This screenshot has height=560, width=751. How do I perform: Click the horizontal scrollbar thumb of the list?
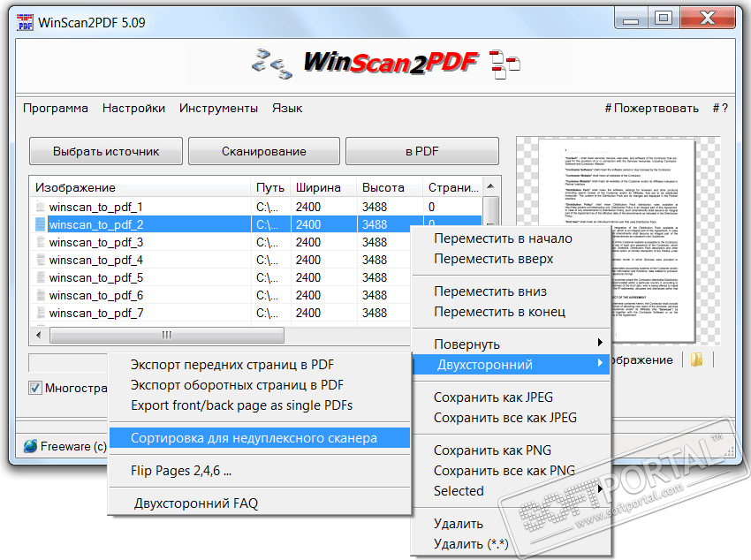tap(167, 335)
